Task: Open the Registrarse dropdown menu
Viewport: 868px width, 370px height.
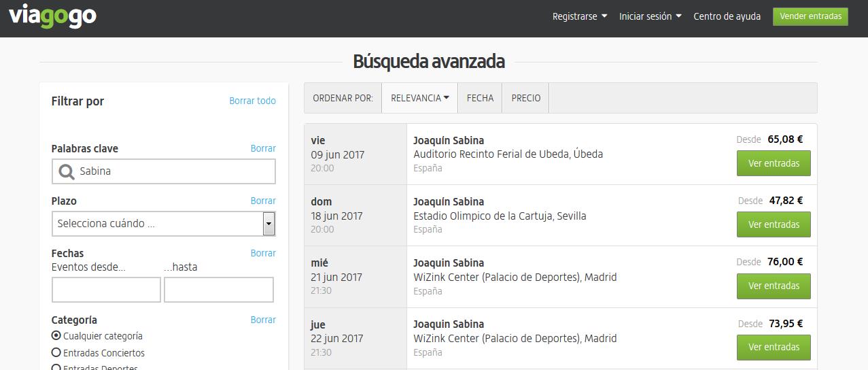Action: [580, 16]
